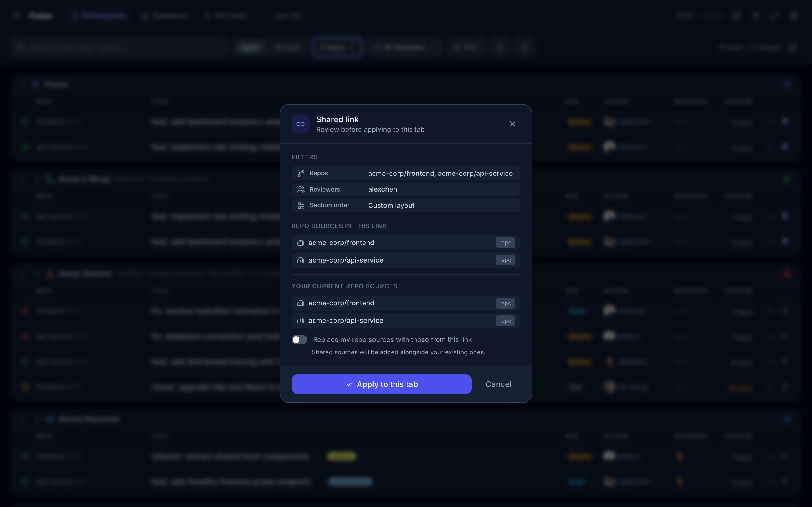The width and height of the screenshot is (812, 507).
Task: Click the people icon beside the Reviewers filter
Action: (x=301, y=189)
